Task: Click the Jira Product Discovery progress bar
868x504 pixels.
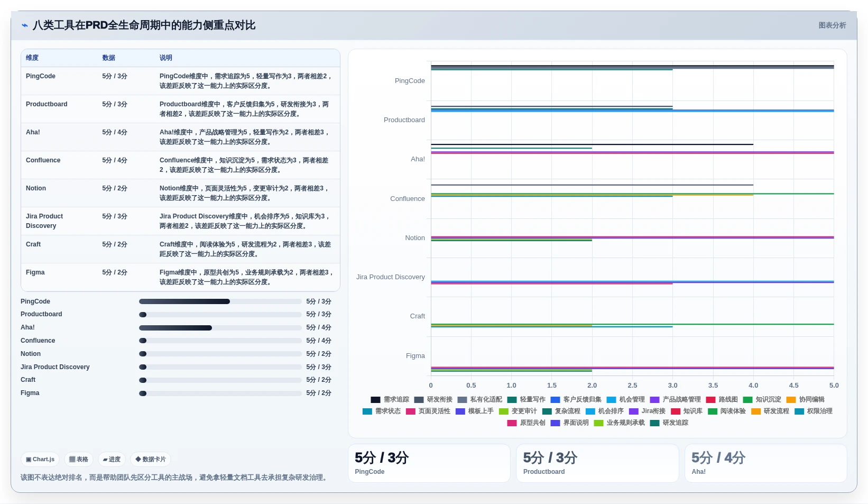Action: click(220, 368)
